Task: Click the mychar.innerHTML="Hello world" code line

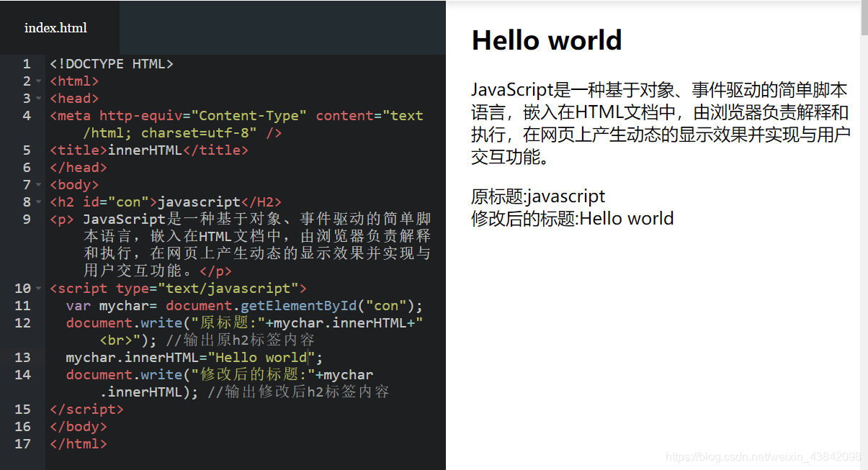Action: tap(194, 358)
